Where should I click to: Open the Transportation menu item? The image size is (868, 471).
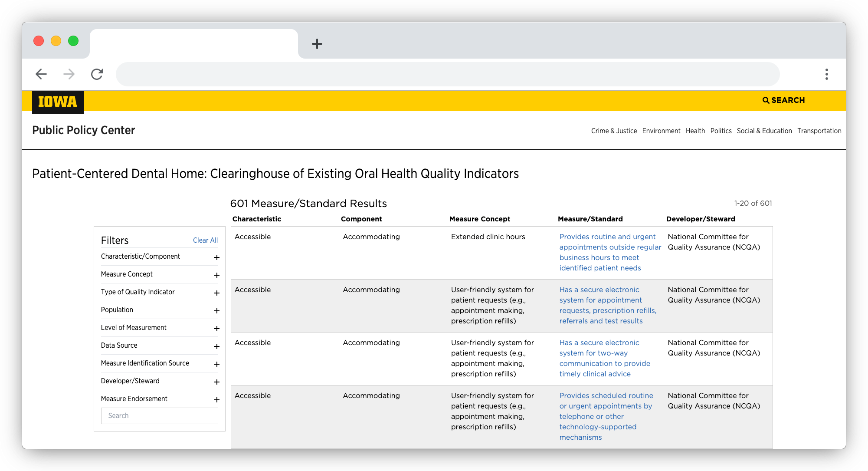point(819,131)
